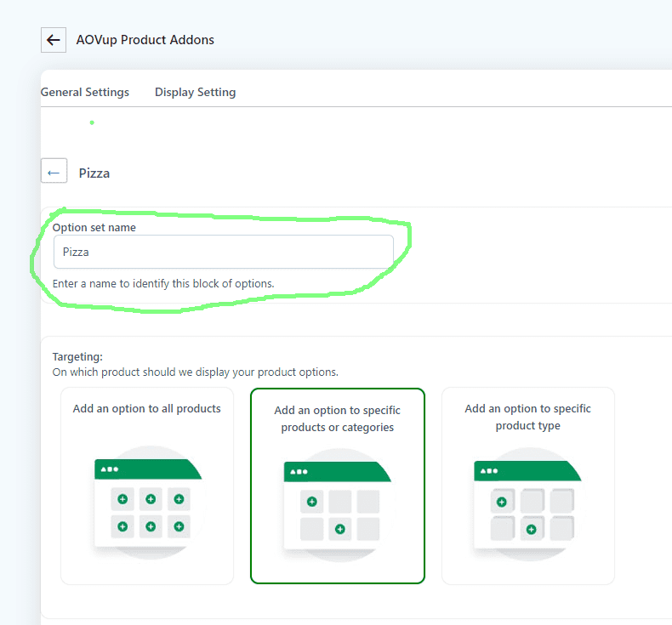The height and width of the screenshot is (625, 672).
Task: Click the all products illustration thumbnail
Action: (x=148, y=503)
